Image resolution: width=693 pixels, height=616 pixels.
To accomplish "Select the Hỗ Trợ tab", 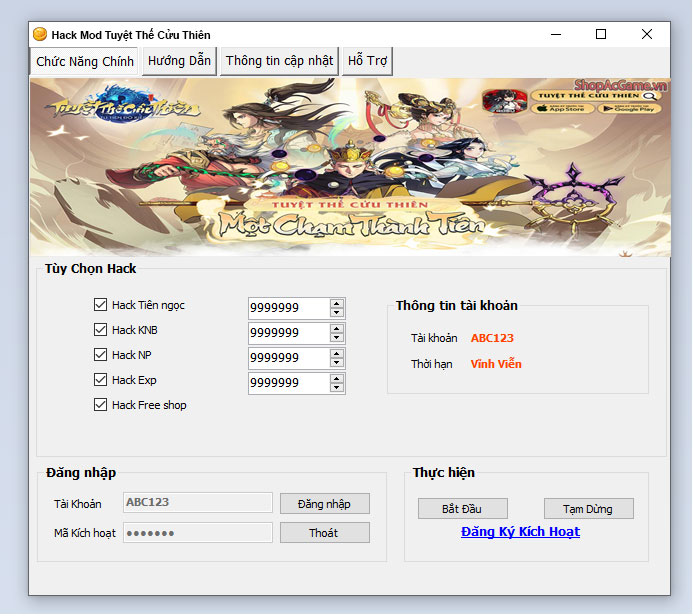I will click(x=367, y=61).
